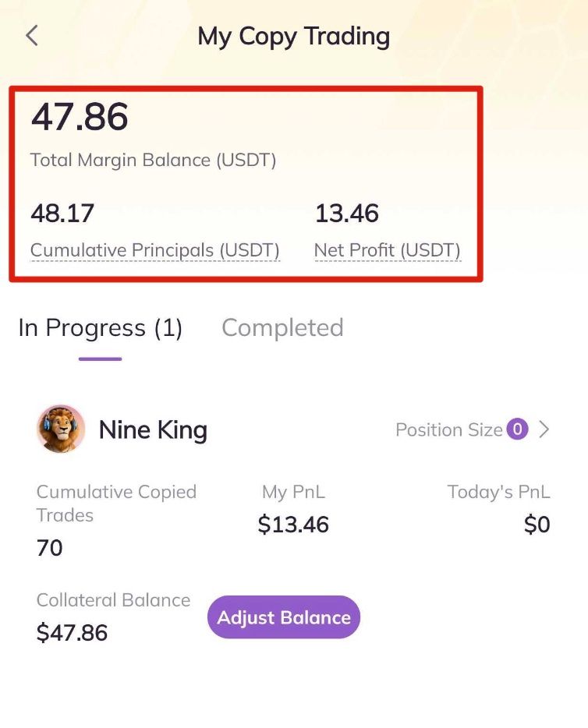Click the 47.86 total margin balance figure

coord(80,118)
